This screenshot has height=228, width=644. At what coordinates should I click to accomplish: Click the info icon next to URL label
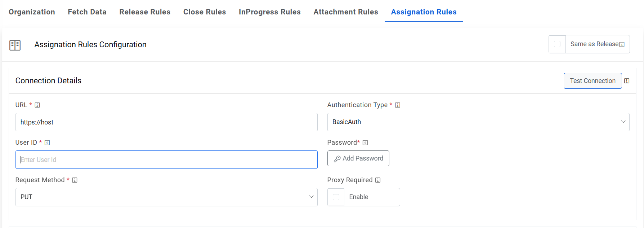coord(37,105)
